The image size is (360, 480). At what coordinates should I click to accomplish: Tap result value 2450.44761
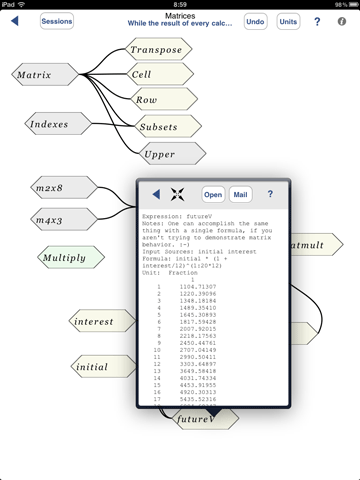[x=198, y=343]
